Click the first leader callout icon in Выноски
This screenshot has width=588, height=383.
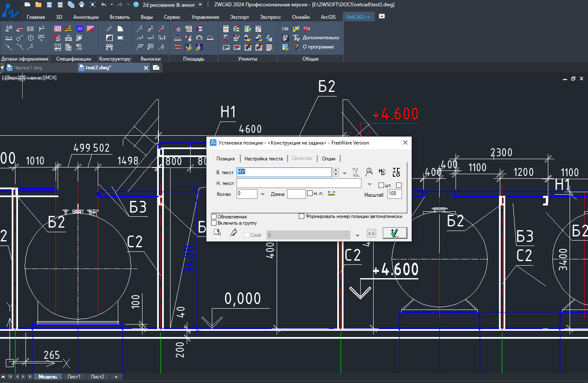click(140, 29)
